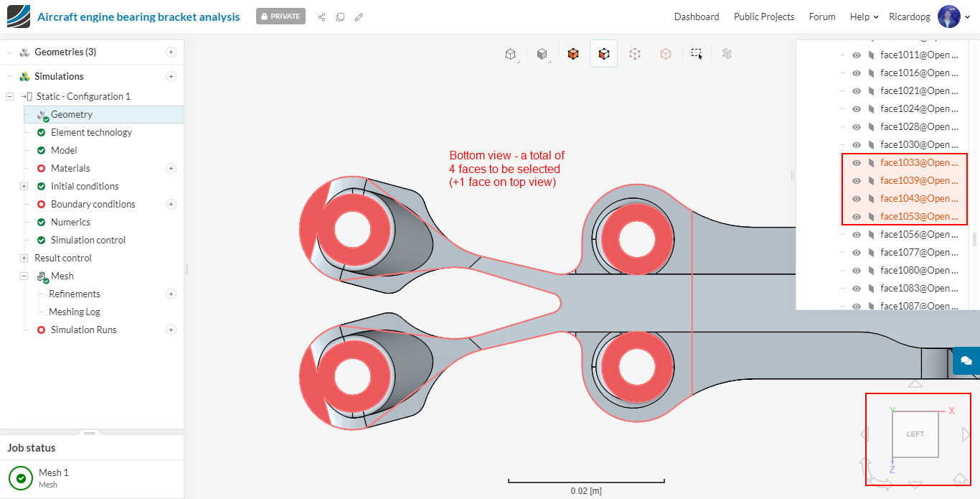Rotate view with the up triangle arrow
This screenshot has width=980, height=499.
915,384
